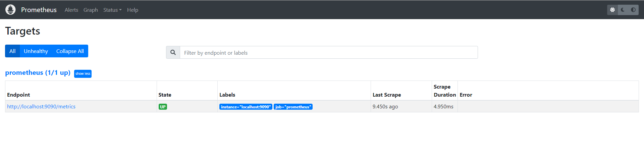Click the Targets page heading
The image size is (644, 157).
(x=22, y=31)
